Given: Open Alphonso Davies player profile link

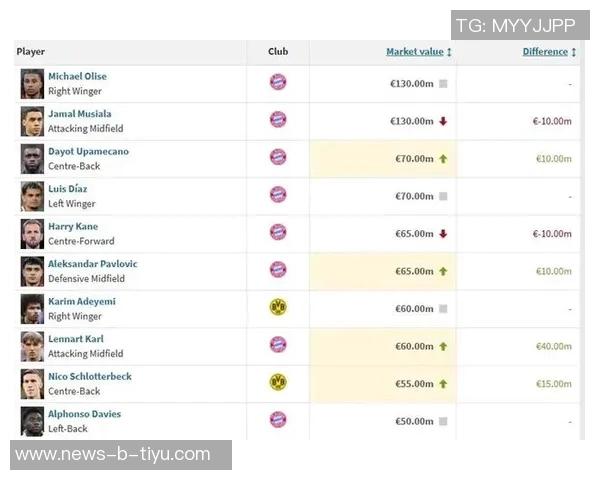Looking at the screenshot, I should point(84,414).
